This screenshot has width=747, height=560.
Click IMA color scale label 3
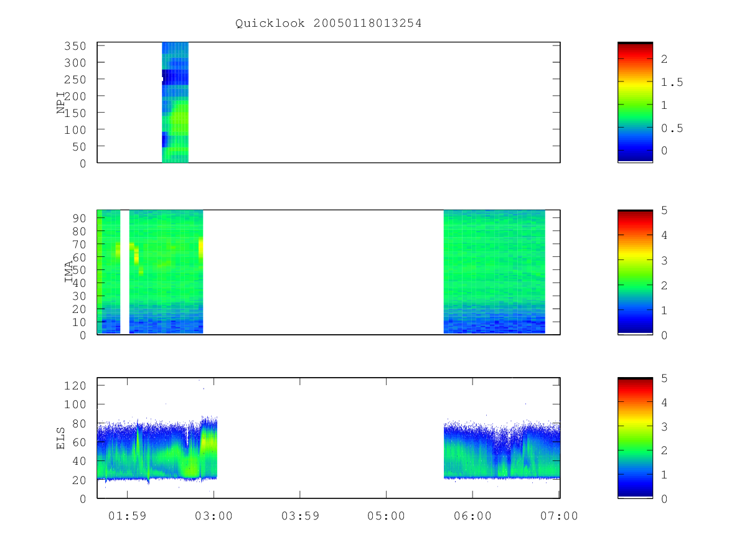click(664, 260)
